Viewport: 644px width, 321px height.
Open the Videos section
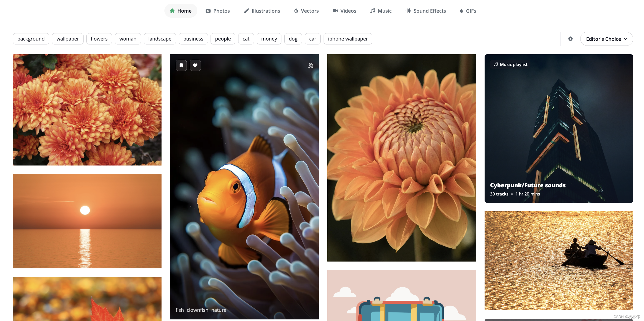pos(344,11)
